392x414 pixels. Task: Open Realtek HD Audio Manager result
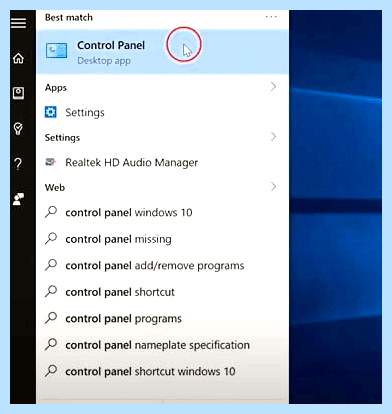click(162, 162)
